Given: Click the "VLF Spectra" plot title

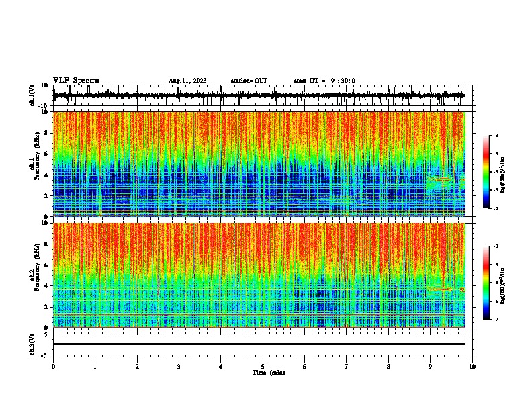Looking at the screenshot, I should pos(76,81).
